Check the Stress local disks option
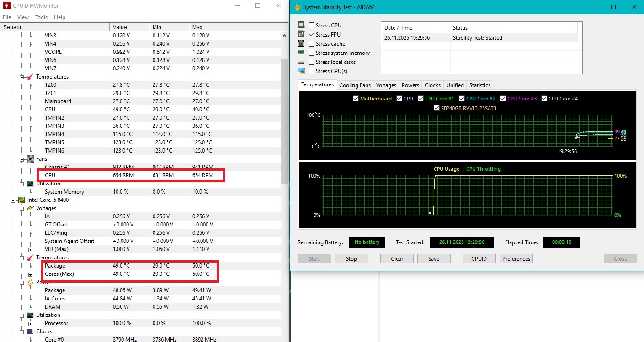Viewport: 644px width, 342px height. point(312,62)
